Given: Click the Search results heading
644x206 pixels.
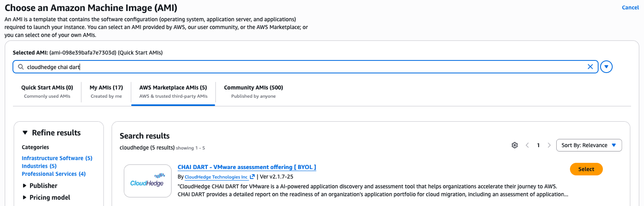Looking at the screenshot, I should pyautogui.click(x=144, y=136).
